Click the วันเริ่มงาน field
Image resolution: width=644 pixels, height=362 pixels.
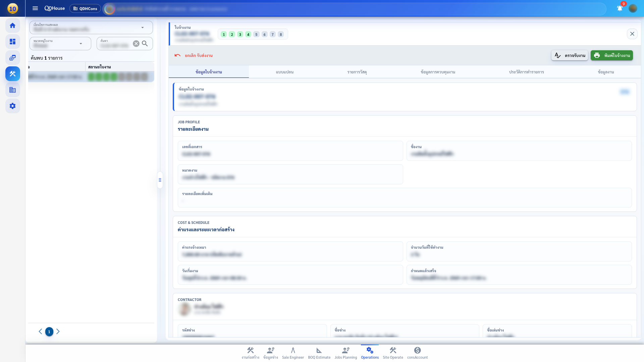pyautogui.click(x=290, y=275)
